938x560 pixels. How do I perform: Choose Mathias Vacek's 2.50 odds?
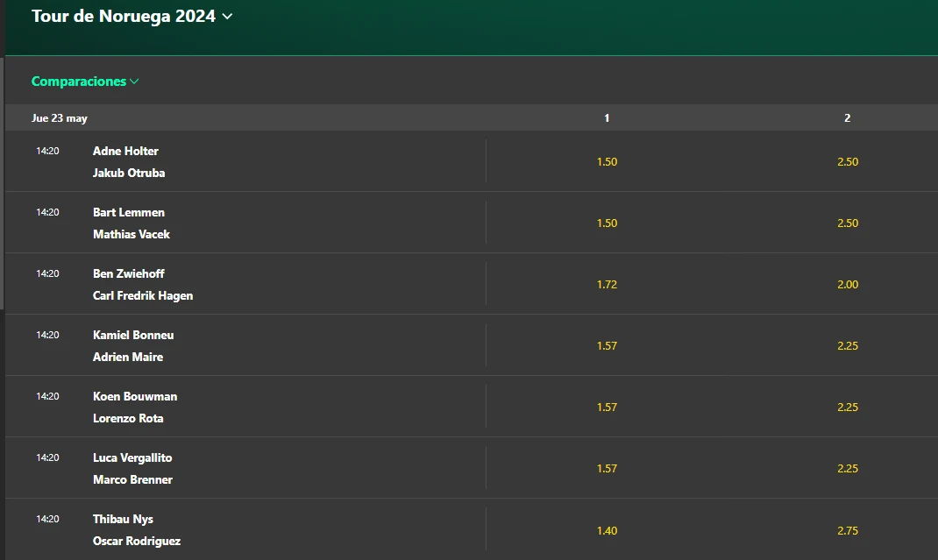847,223
